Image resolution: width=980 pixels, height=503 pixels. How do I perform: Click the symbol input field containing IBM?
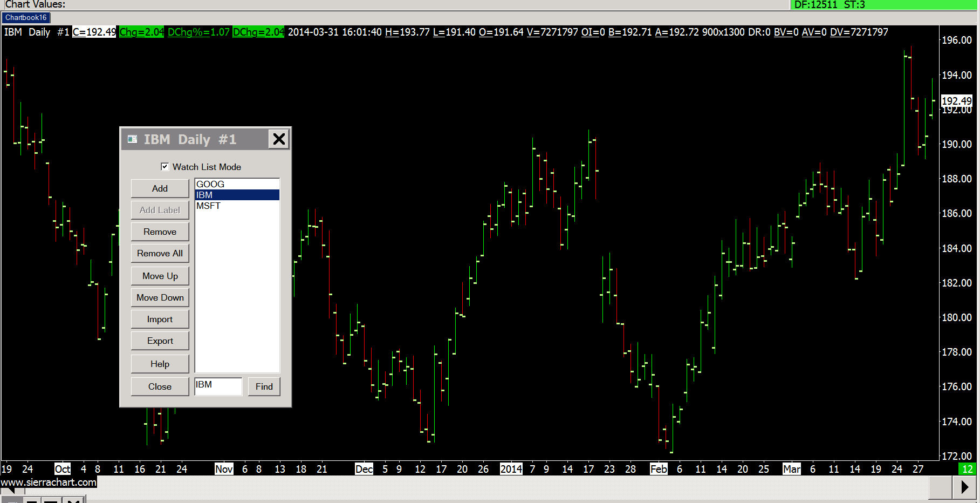(218, 386)
